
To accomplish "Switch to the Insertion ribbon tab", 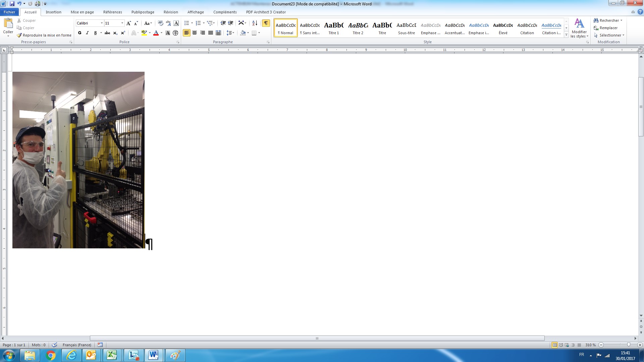I will pyautogui.click(x=53, y=12).
